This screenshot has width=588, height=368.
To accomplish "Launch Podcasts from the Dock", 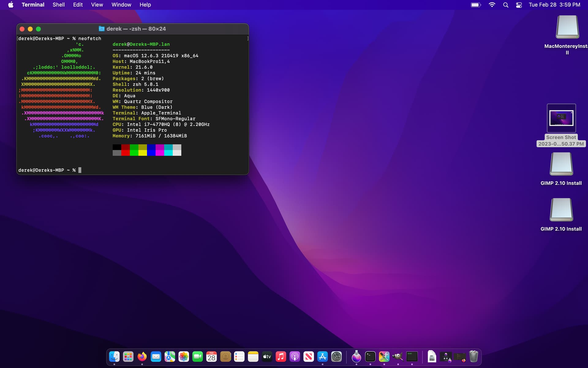I will point(295,357).
